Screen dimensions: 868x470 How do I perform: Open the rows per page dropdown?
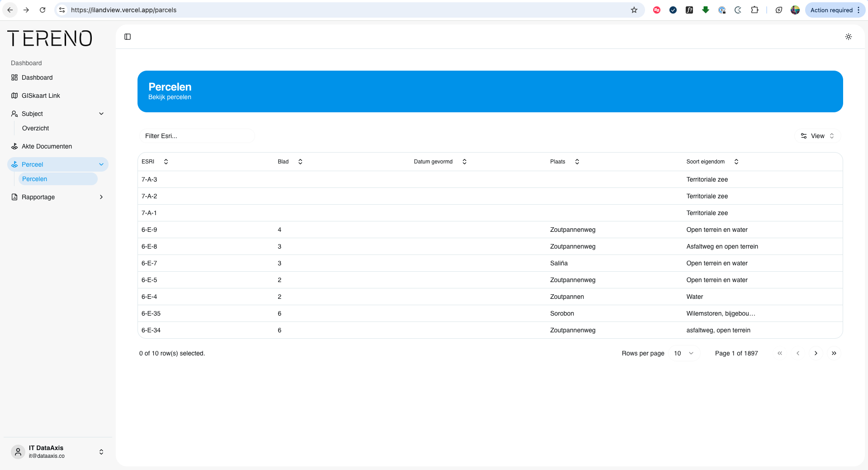click(684, 353)
